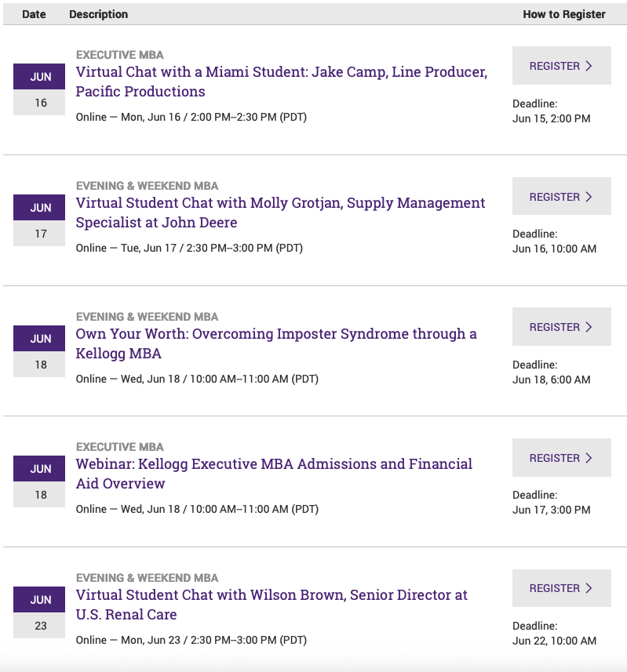The image size is (627, 672).
Task: Register for Wilson Brown student chat
Action: click(561, 588)
